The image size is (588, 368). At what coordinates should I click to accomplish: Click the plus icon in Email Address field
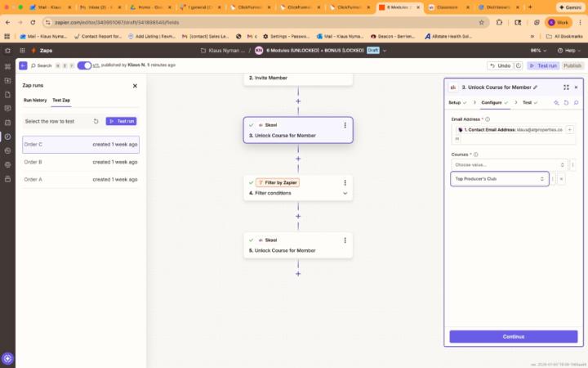pos(569,129)
